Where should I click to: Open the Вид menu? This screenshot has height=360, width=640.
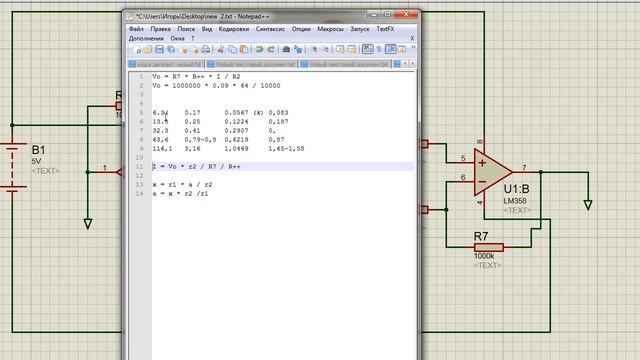(x=207, y=29)
